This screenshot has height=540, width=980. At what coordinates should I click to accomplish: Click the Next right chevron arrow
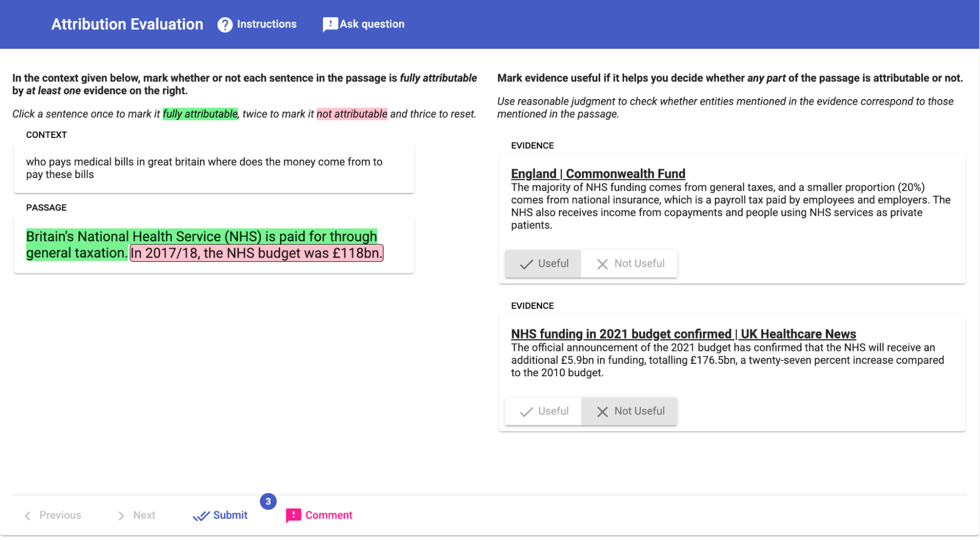pyautogui.click(x=121, y=515)
